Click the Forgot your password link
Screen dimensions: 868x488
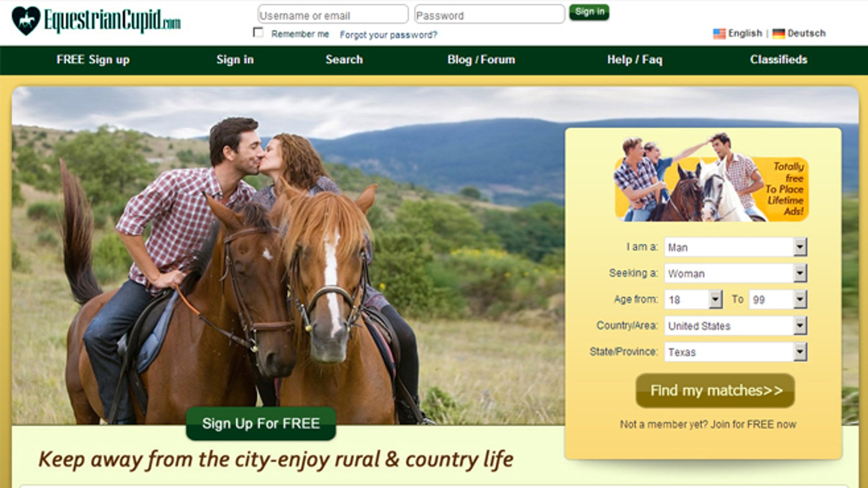pos(388,35)
